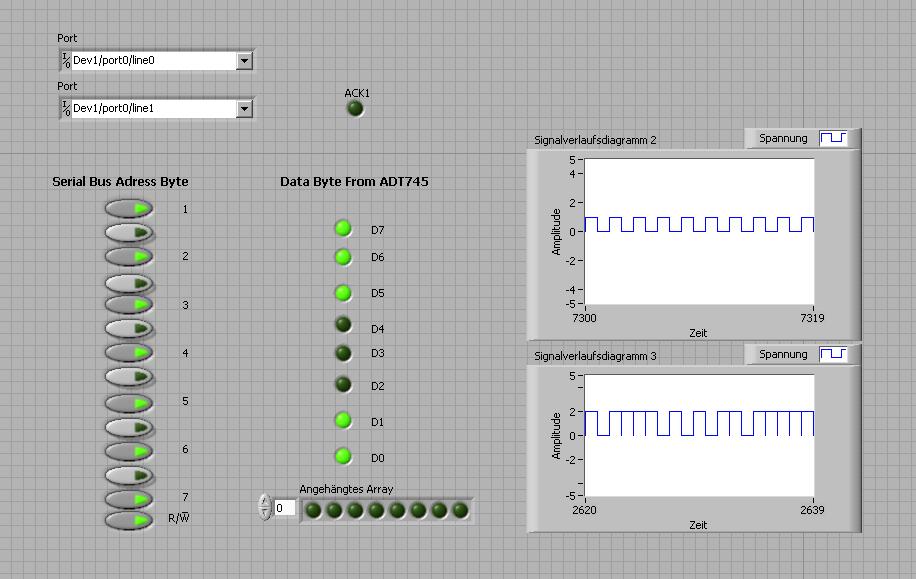Click the Serial Bus Adress Byte heading
916x579 pixels.
tap(120, 182)
